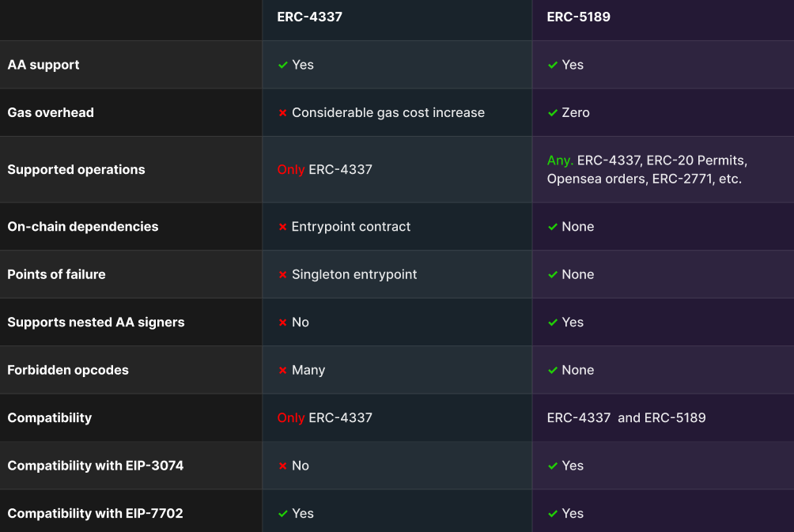Screen dimensions: 794x532
Task: Click the ERC-4337 column header
Action: [x=309, y=17]
